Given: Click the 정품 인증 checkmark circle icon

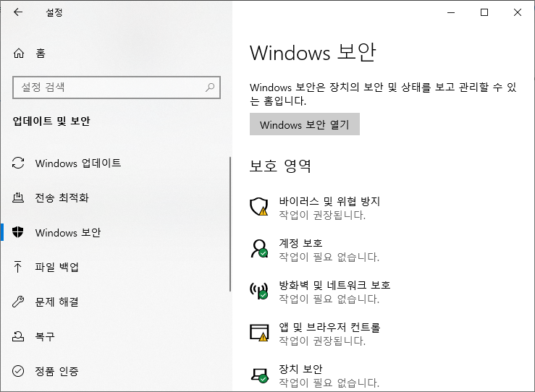Looking at the screenshot, I should [x=18, y=371].
